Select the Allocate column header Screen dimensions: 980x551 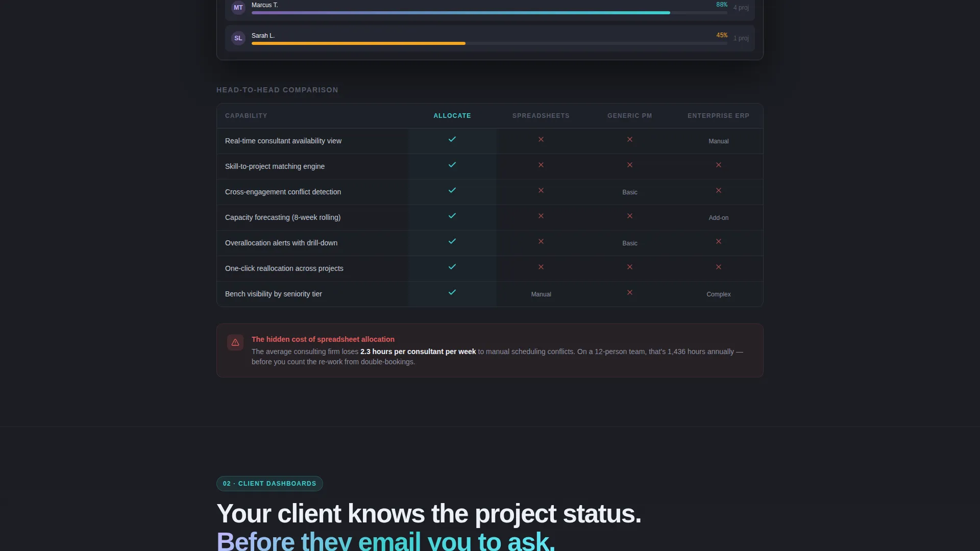(452, 116)
